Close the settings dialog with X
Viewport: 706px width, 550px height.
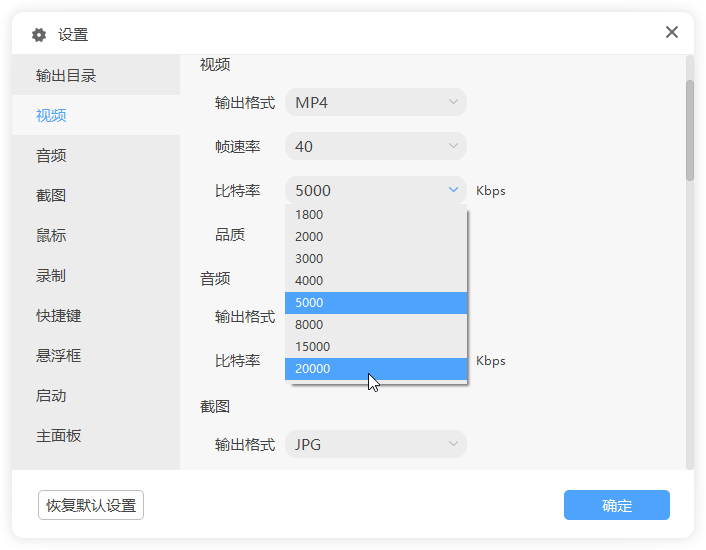672,32
